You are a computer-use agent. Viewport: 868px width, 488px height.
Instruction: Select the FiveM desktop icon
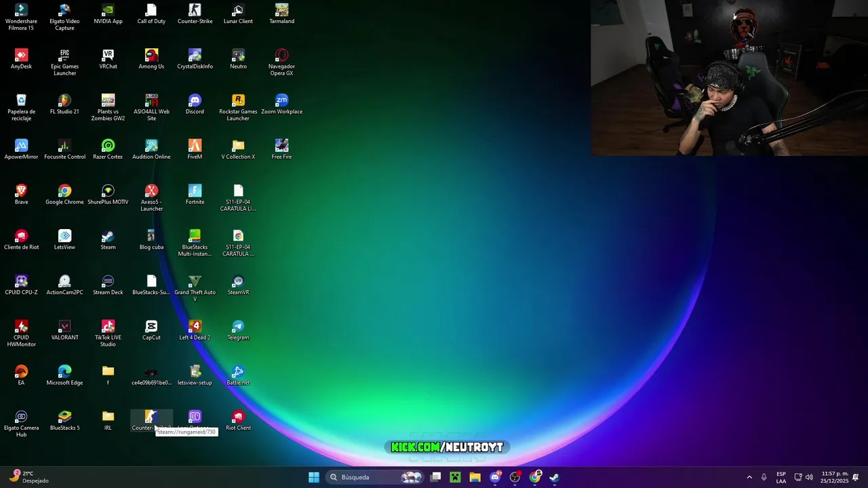point(195,149)
